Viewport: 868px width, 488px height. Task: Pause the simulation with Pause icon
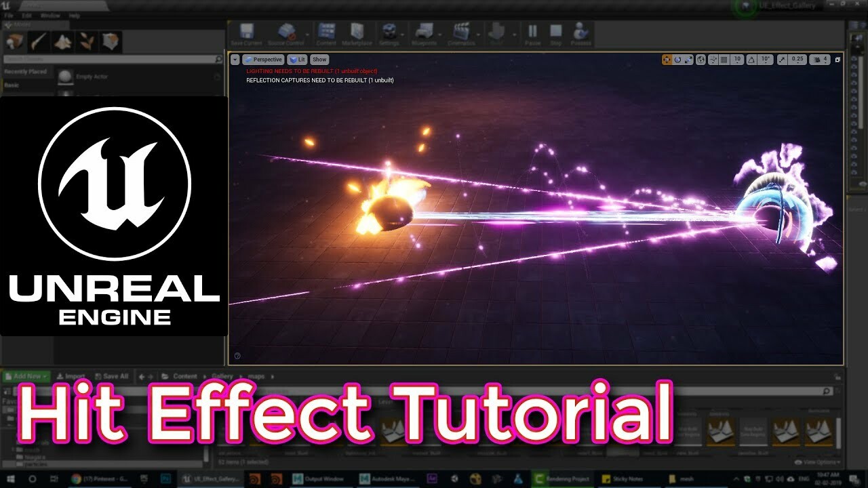[x=533, y=34]
